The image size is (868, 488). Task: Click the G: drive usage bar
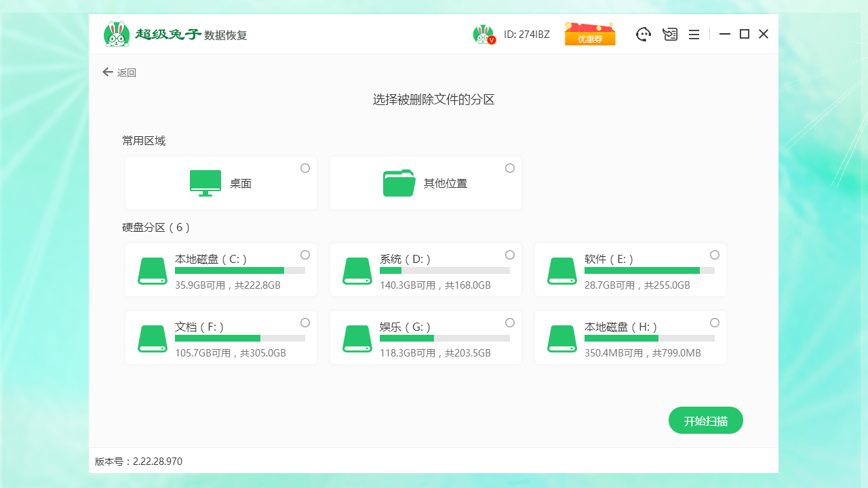(445, 338)
